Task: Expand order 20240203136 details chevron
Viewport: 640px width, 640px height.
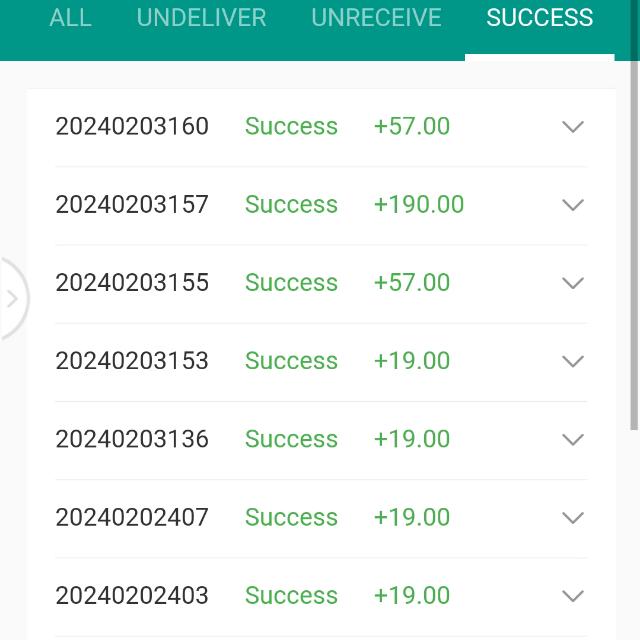Action: (572, 439)
